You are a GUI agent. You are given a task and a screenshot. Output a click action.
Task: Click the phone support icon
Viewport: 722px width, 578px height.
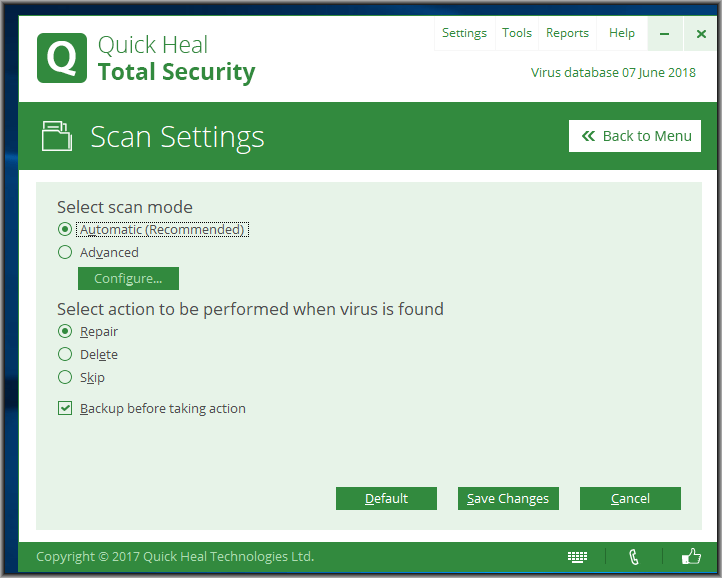click(x=634, y=557)
